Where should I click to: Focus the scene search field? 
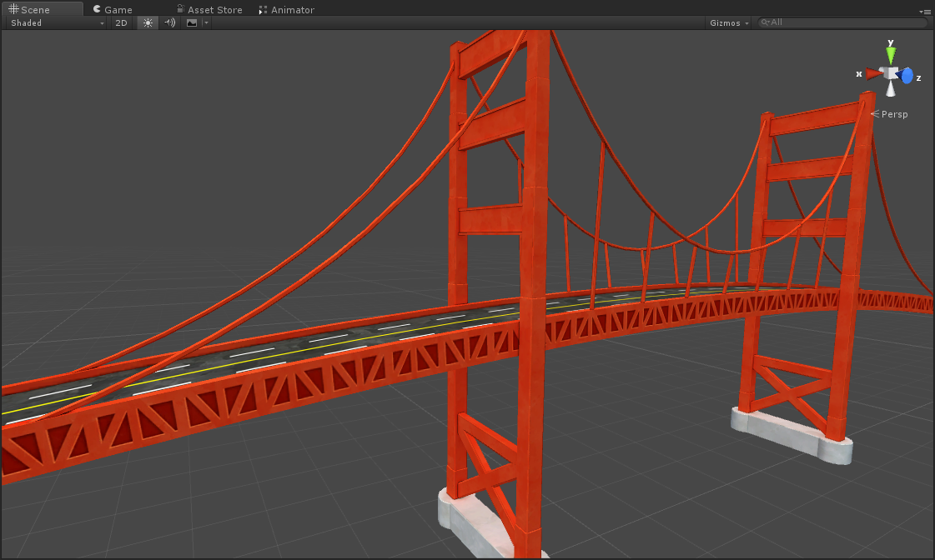click(x=842, y=22)
